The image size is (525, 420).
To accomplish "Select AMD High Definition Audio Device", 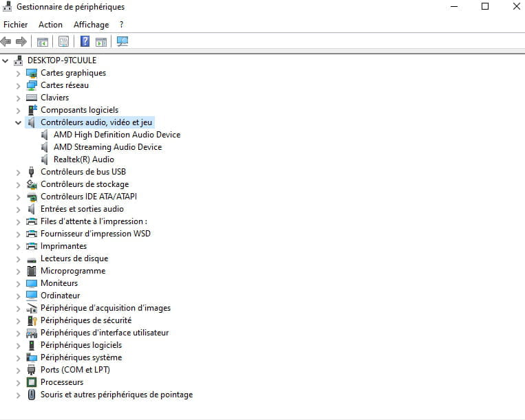I will [117, 135].
